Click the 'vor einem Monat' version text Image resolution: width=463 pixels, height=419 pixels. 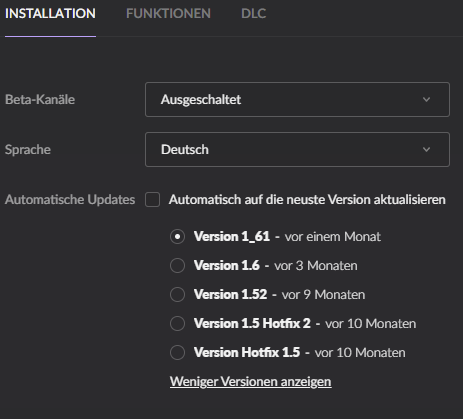333,237
